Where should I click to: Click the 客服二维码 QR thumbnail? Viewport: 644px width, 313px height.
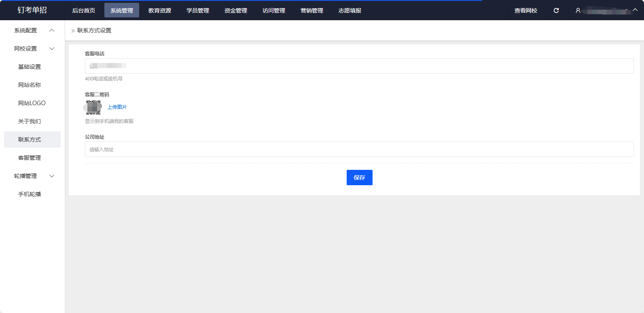tap(93, 108)
